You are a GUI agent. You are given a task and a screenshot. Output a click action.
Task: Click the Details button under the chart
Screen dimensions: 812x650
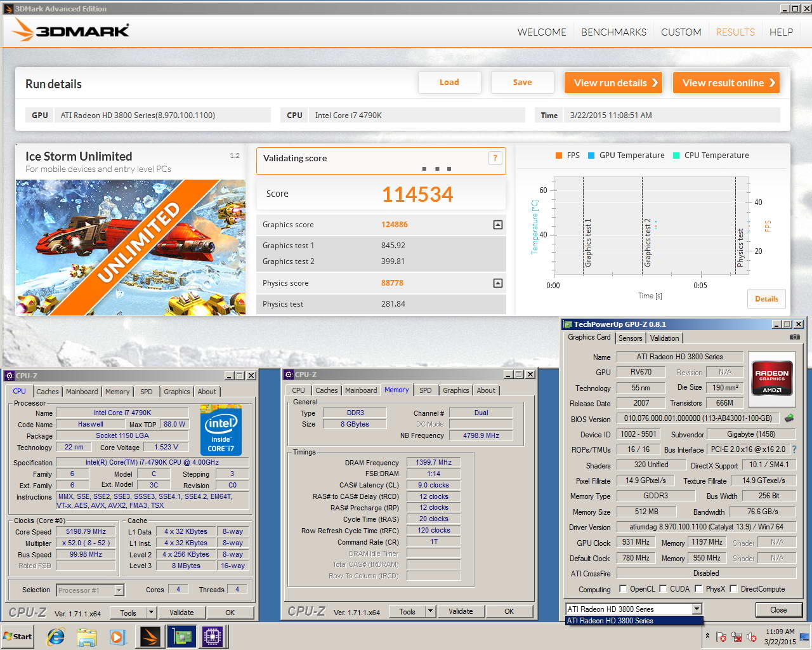[x=766, y=299]
